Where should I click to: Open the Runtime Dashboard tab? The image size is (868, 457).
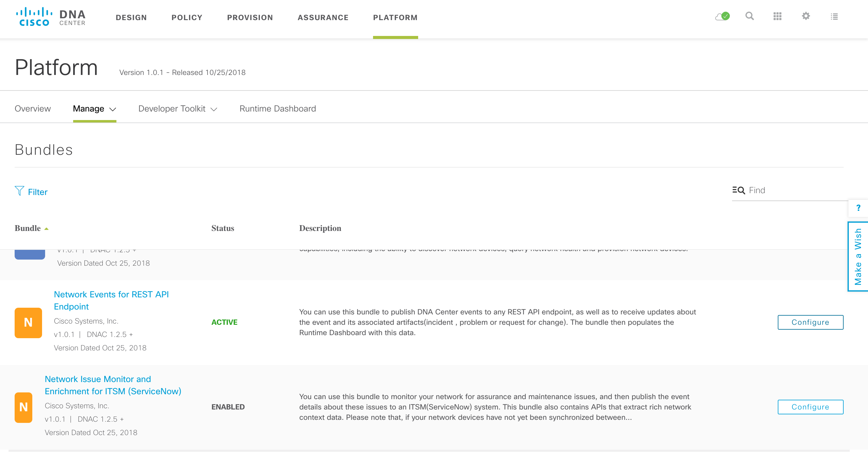[x=277, y=109]
